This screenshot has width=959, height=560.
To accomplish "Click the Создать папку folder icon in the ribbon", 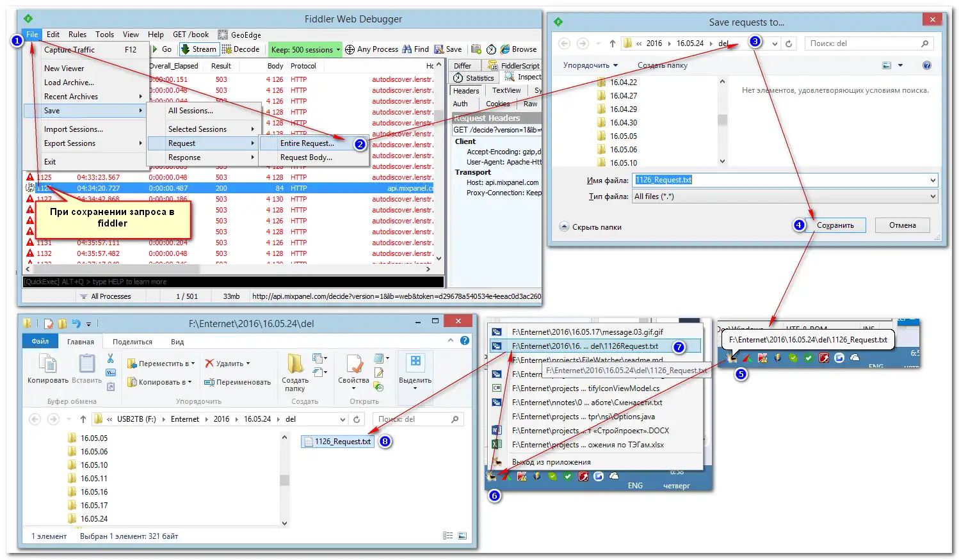I will click(x=295, y=363).
